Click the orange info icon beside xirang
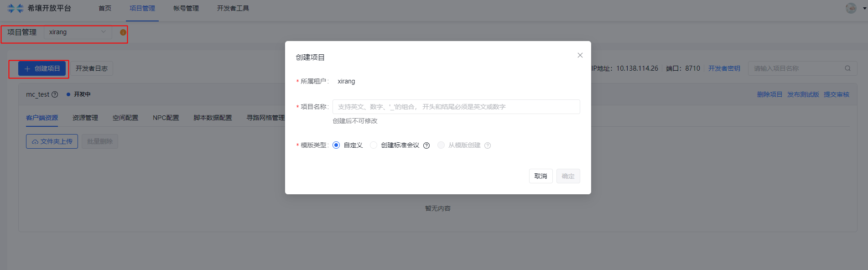Screen dimensions: 868x270 point(123,32)
